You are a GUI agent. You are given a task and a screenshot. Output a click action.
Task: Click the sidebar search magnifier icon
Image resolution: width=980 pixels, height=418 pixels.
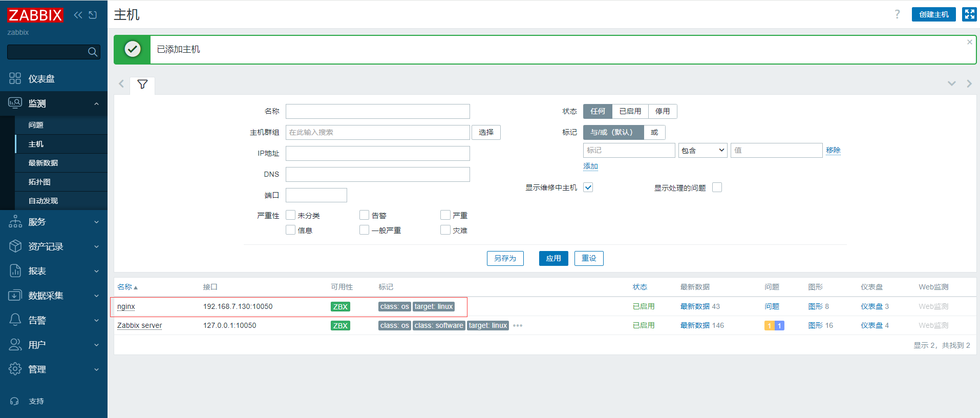point(93,52)
